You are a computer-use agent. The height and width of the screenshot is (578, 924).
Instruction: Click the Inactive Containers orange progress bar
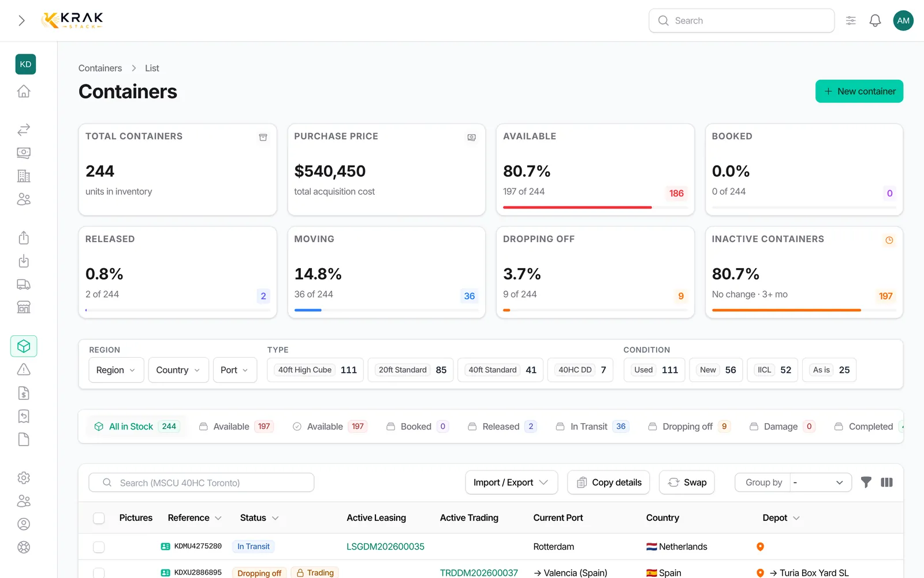click(x=787, y=310)
